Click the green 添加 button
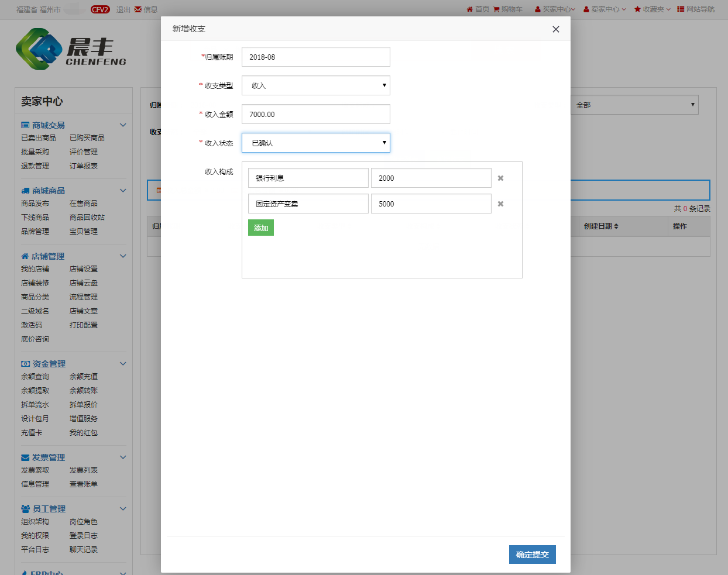728x575 pixels. (x=261, y=228)
